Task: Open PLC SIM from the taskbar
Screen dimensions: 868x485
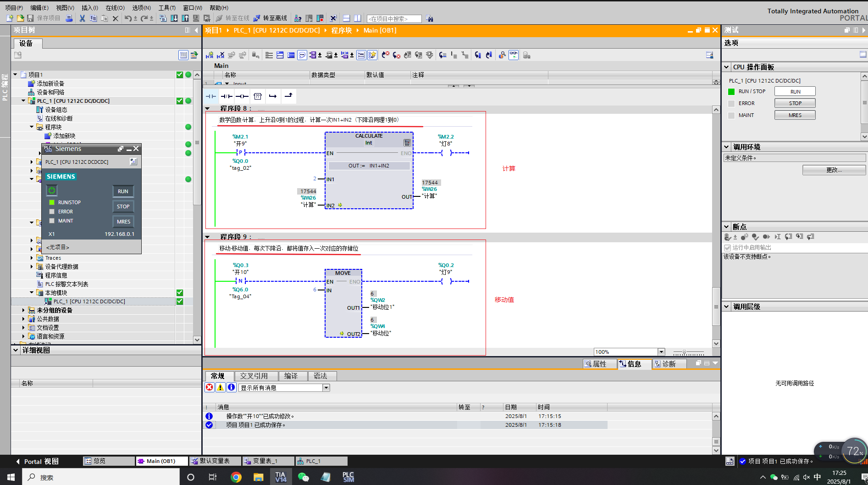Action: 348,477
